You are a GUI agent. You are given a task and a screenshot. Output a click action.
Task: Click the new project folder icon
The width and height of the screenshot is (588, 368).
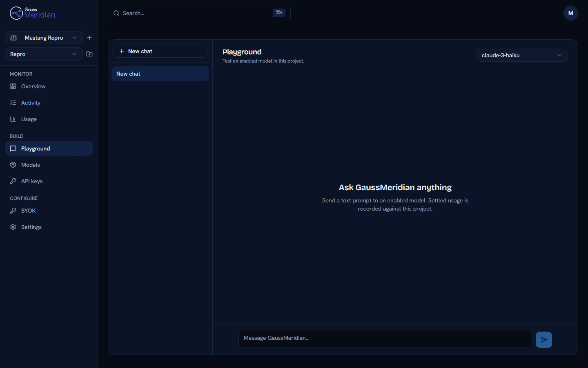(x=89, y=54)
